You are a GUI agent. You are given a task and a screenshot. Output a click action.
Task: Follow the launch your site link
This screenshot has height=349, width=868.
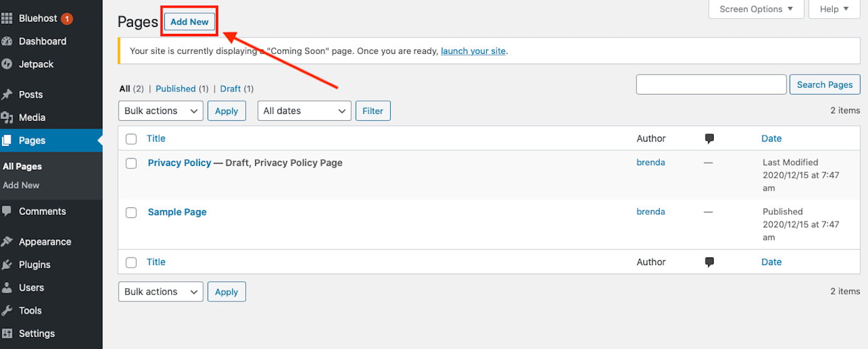coord(473,51)
